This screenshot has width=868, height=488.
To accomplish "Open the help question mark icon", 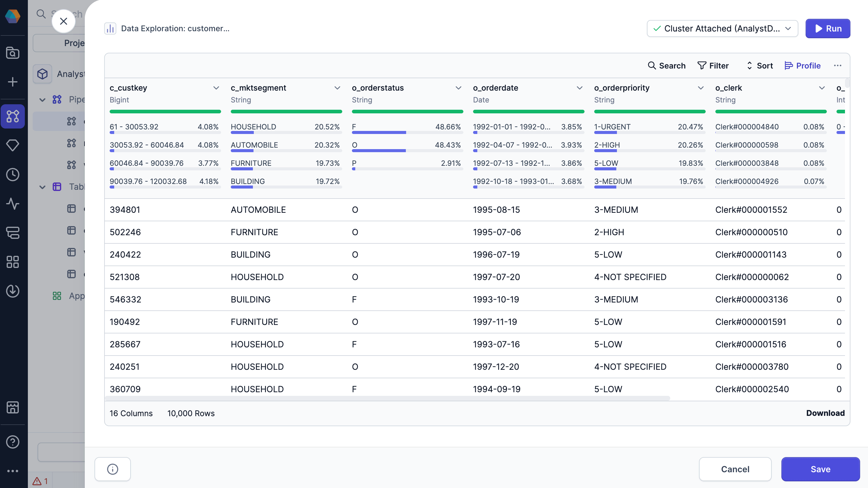I will [x=13, y=442].
